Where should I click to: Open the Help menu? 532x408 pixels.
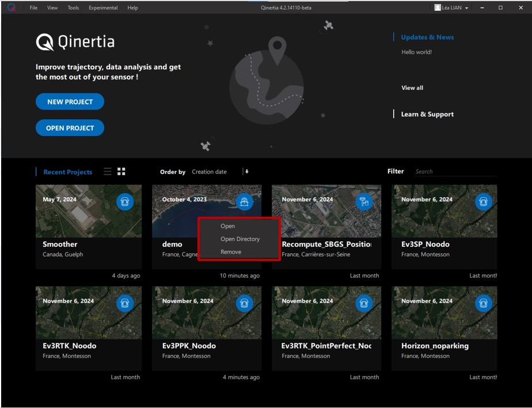point(132,7)
